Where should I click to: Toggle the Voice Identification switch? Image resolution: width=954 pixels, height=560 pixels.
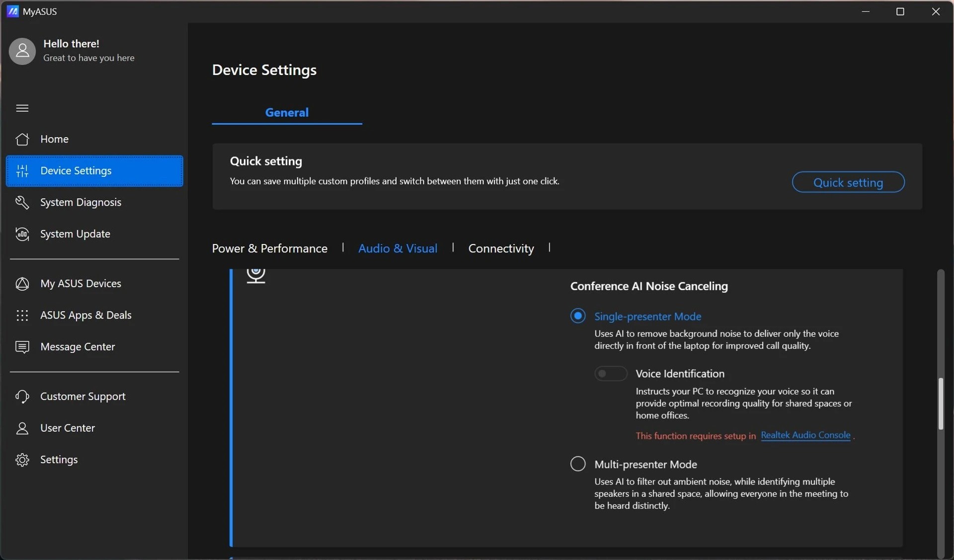[x=611, y=374]
